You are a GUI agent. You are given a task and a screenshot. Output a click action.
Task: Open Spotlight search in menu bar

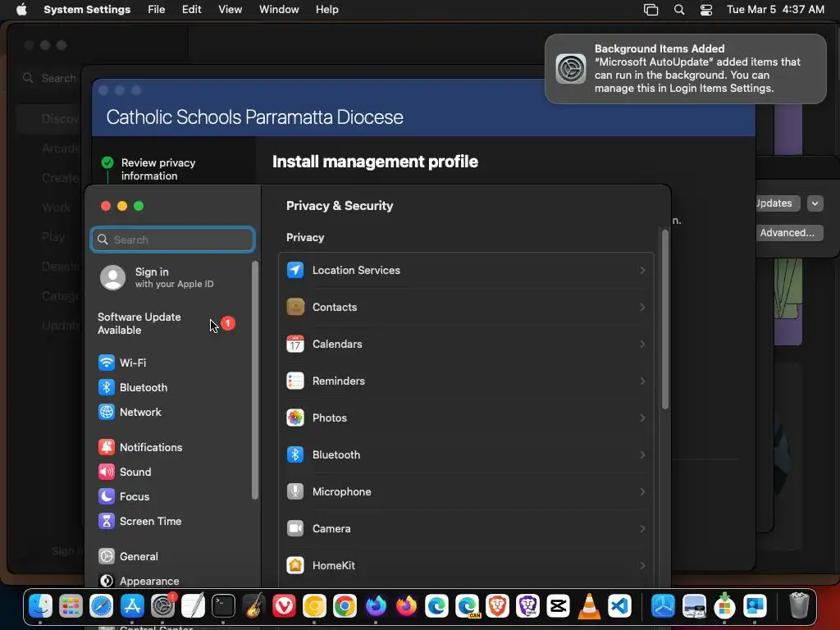point(678,10)
